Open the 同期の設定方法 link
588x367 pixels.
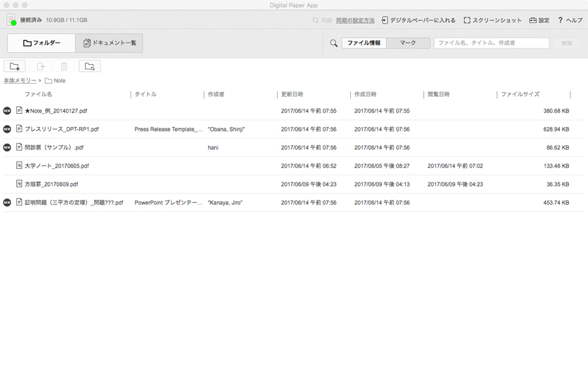click(x=355, y=20)
